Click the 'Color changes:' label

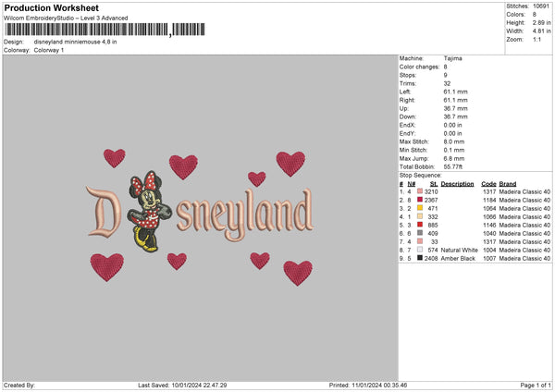coord(419,67)
